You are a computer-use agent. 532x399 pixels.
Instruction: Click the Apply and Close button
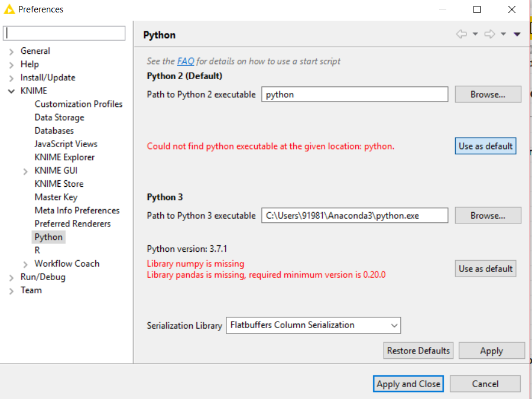(408, 384)
